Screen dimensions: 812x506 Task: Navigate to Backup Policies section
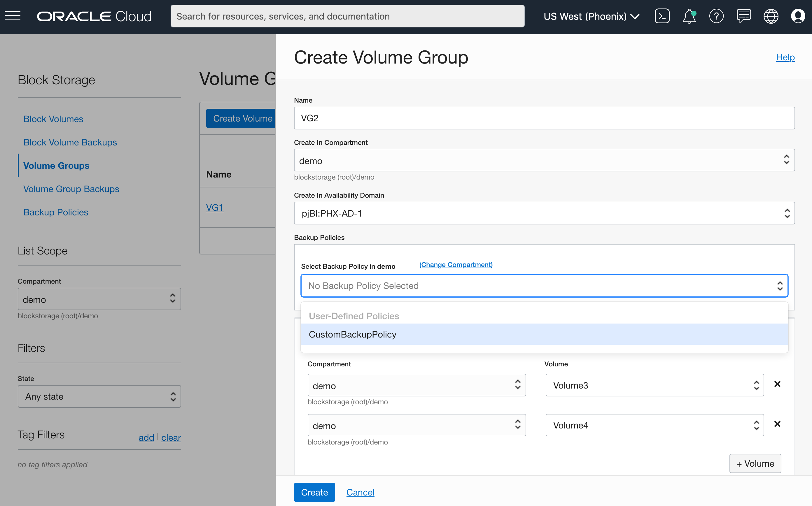[56, 212]
